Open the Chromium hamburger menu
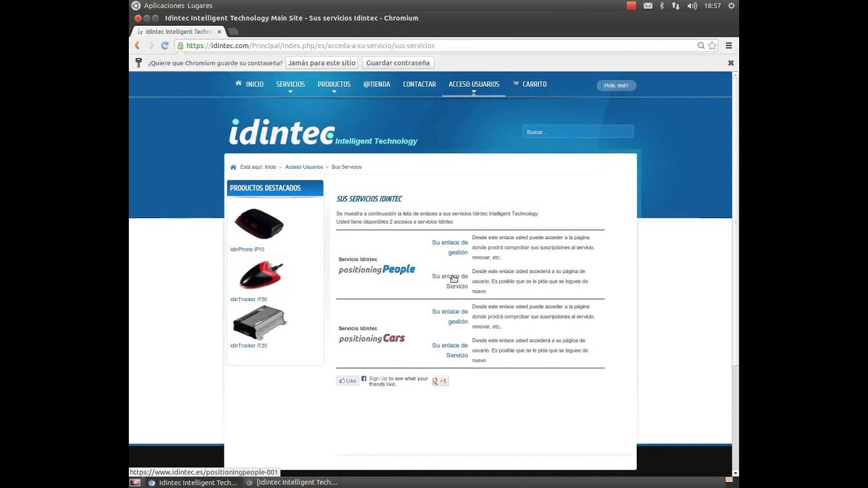 point(729,45)
